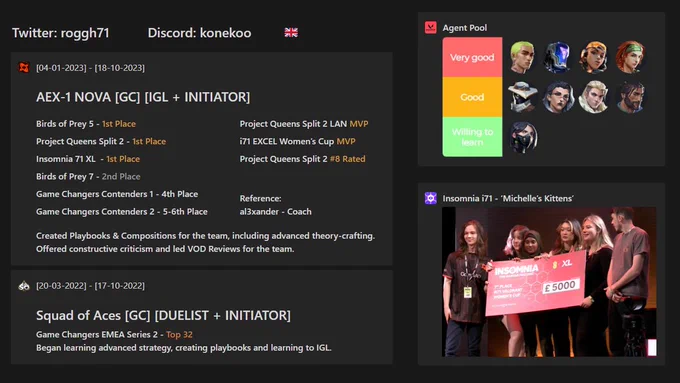Select the masked Viper agent portrait

click(523, 137)
